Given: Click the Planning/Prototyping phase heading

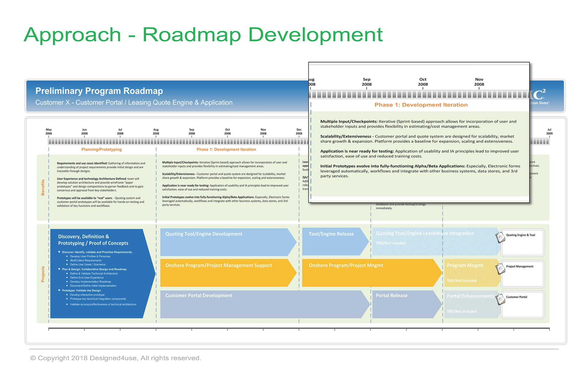Looking at the screenshot, I should (x=101, y=150).
